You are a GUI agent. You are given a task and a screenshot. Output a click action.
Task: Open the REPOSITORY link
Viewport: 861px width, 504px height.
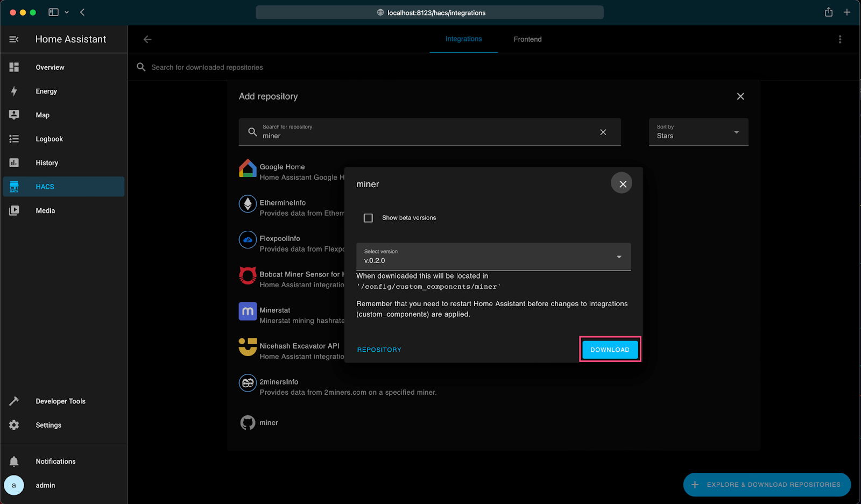click(379, 350)
